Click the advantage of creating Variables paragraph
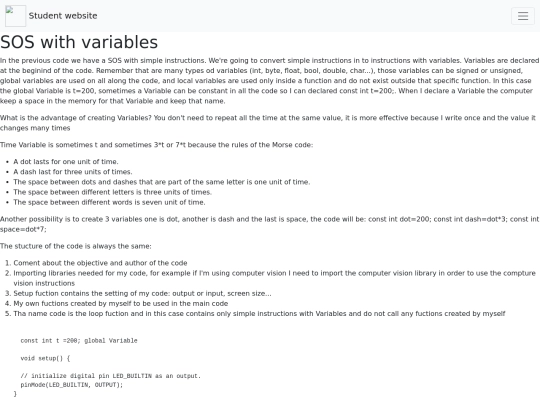 point(268,123)
